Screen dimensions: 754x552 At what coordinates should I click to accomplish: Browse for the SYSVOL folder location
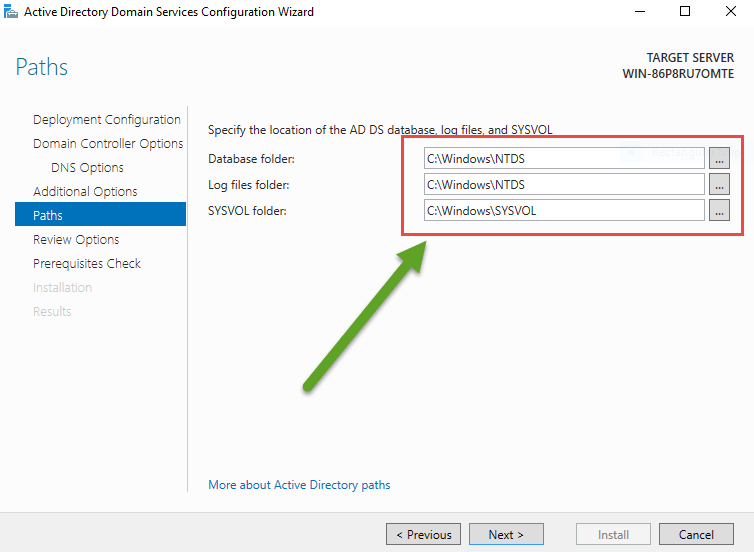(x=719, y=210)
